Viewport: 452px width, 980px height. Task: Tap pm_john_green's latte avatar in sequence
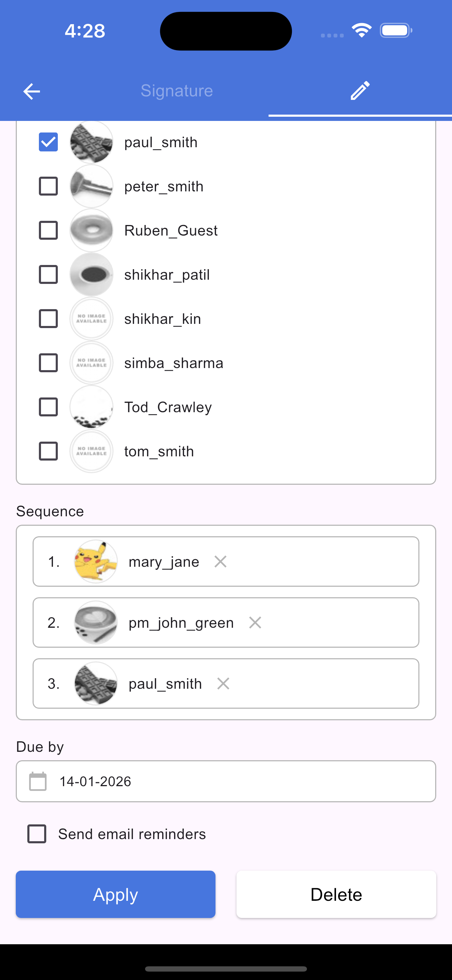click(96, 623)
